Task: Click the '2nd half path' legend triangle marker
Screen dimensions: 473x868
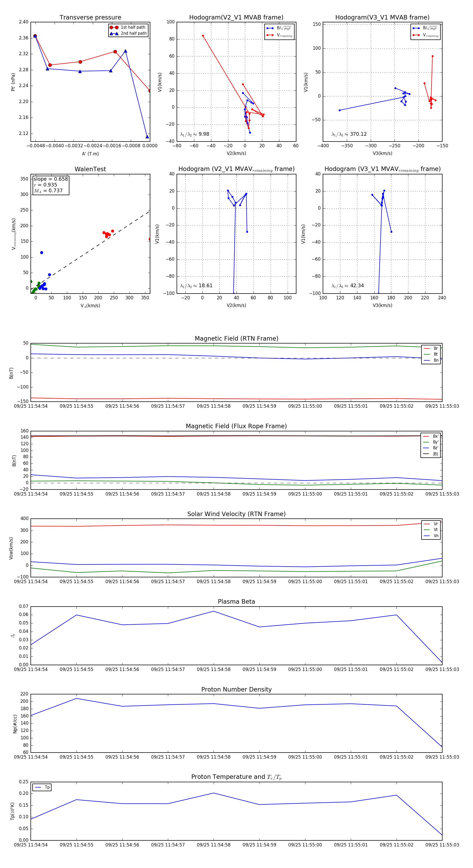Action: point(114,33)
